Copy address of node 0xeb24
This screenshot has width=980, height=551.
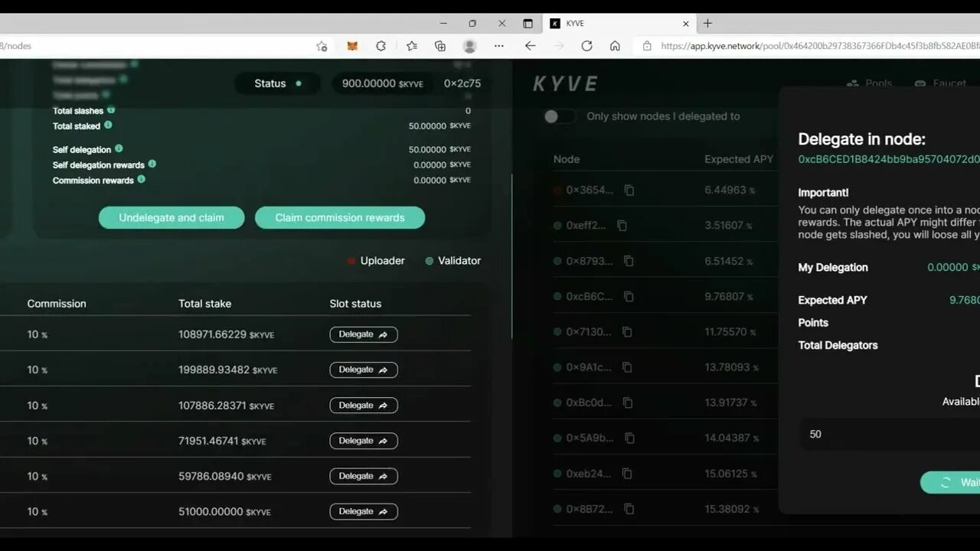click(627, 474)
